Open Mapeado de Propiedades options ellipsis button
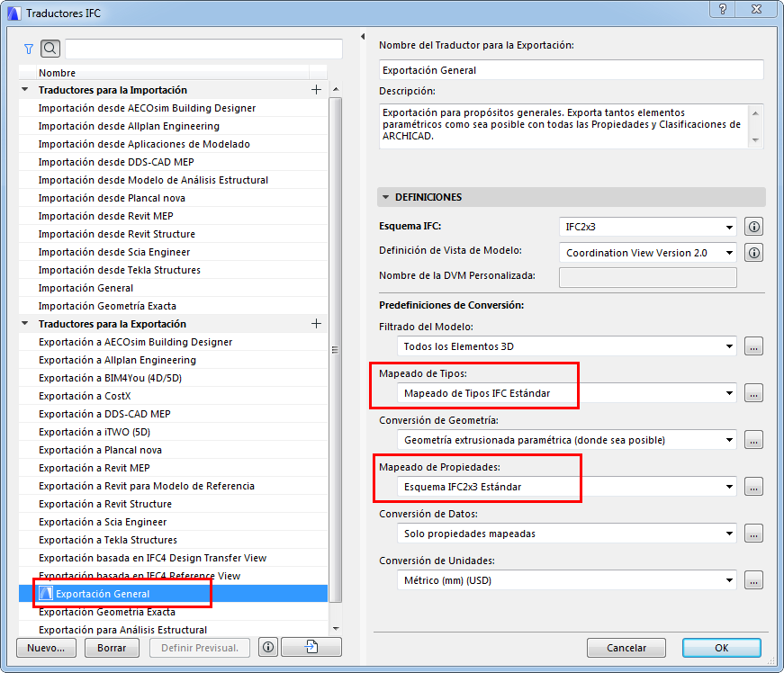784x673 pixels. tap(754, 487)
